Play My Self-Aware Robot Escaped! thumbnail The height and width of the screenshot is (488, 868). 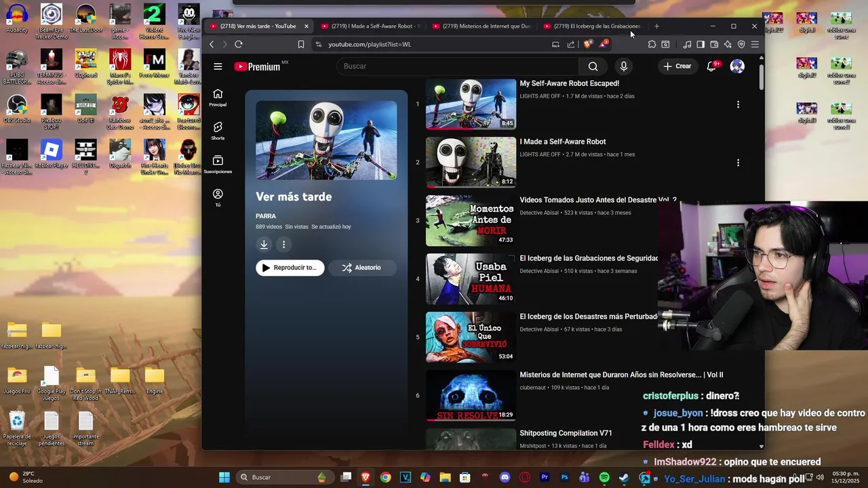(471, 104)
